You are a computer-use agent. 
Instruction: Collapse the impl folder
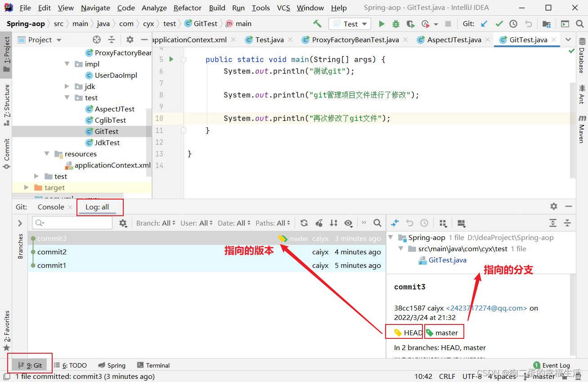click(x=67, y=64)
